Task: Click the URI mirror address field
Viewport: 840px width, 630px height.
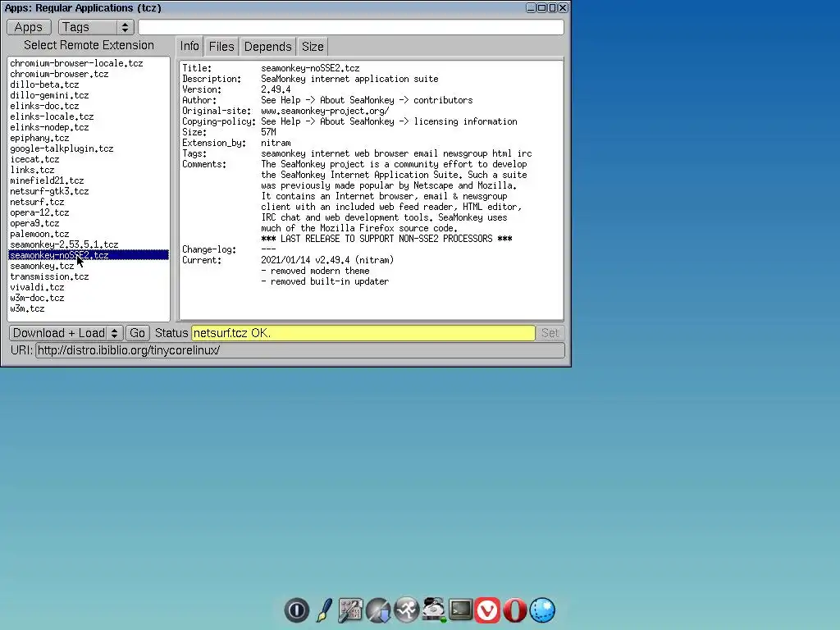Action: pos(300,350)
